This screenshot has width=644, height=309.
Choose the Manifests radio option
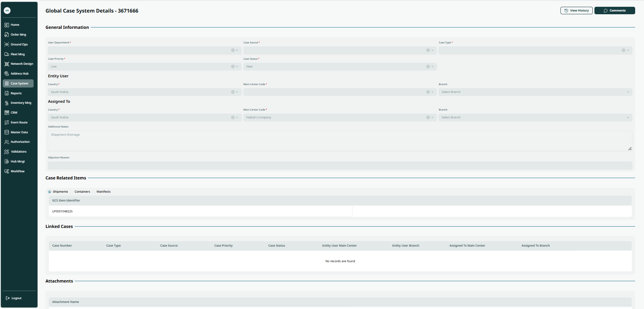103,192
